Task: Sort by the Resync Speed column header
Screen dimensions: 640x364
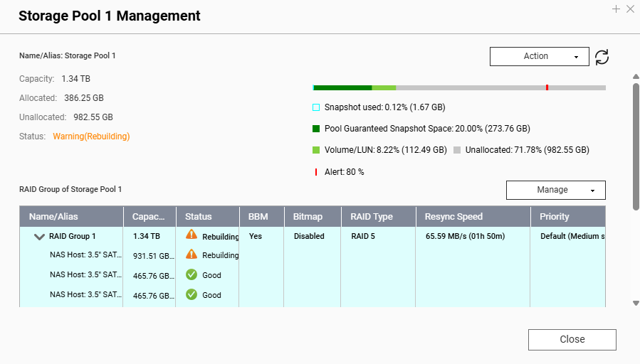Action: click(453, 217)
